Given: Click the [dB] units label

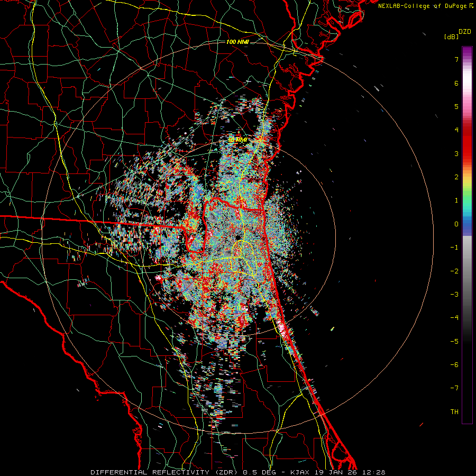Looking at the screenshot, I should pos(452,36).
